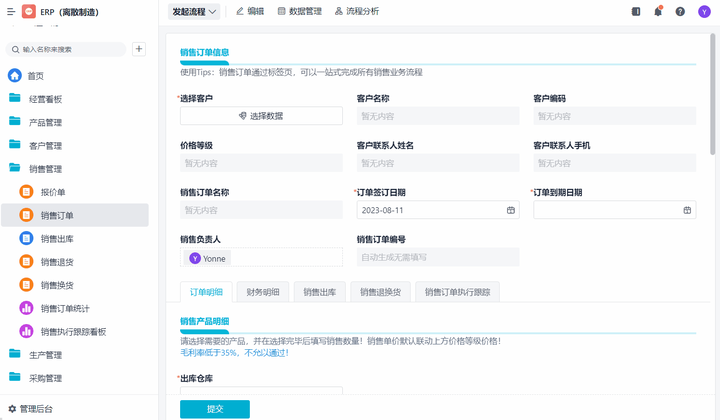Click calendar icon in 订单到期日期 field
Image resolution: width=720 pixels, height=420 pixels.
(x=687, y=210)
